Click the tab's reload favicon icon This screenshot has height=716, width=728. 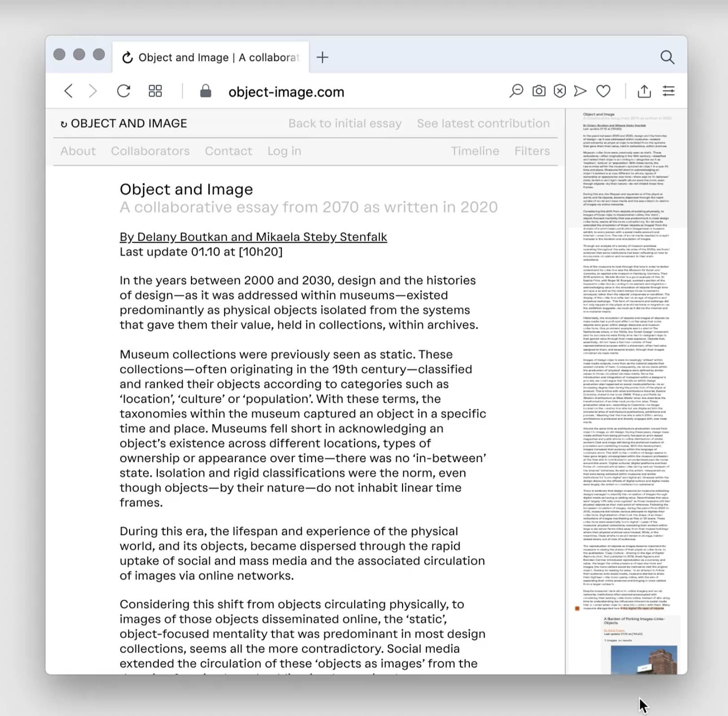coord(128,58)
